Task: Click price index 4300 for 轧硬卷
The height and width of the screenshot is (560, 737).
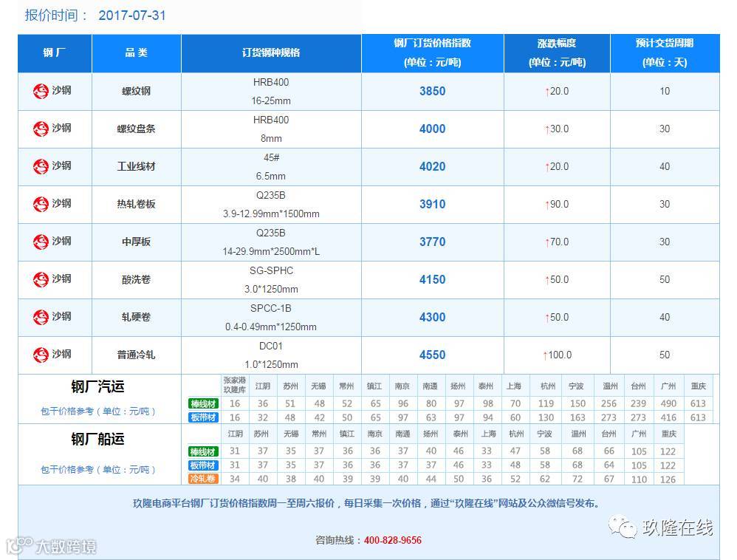Action: pos(433,317)
